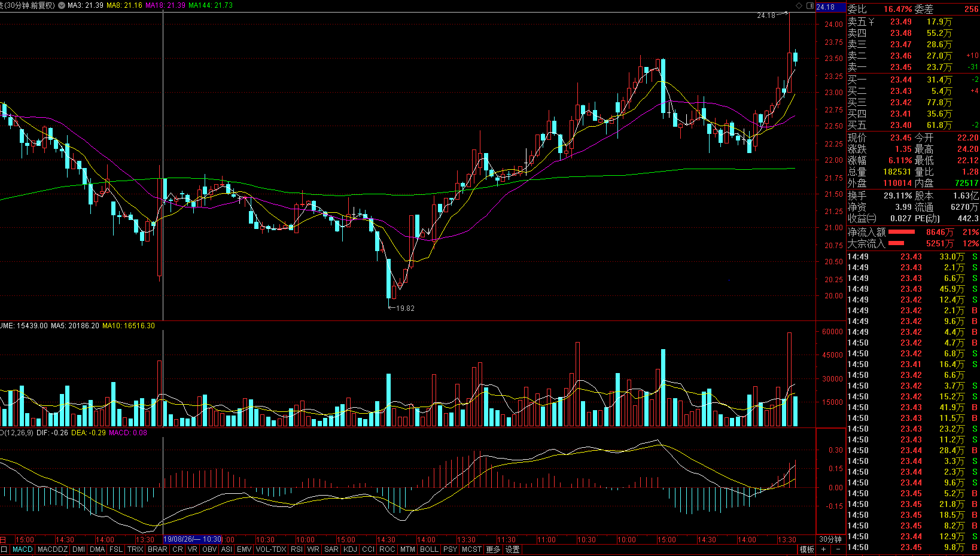
Task: Click the 模板 template button
Action: (807, 549)
